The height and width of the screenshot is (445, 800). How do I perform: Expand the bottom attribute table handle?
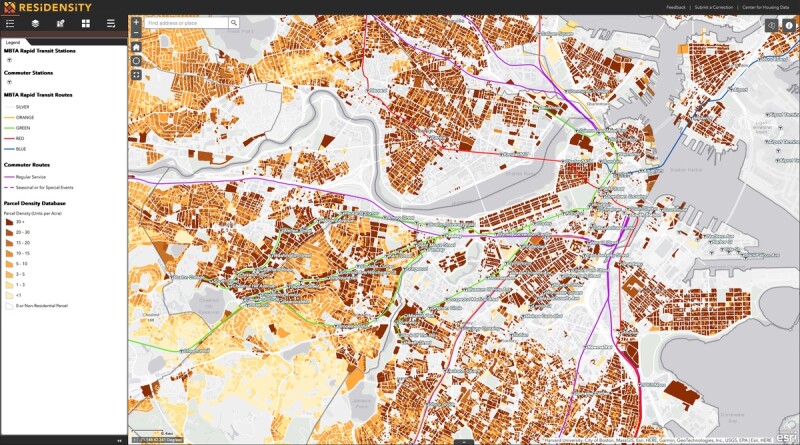point(464,442)
